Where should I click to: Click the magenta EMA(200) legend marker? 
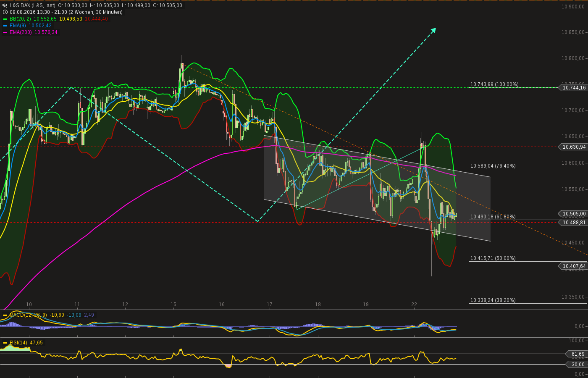point(5,32)
